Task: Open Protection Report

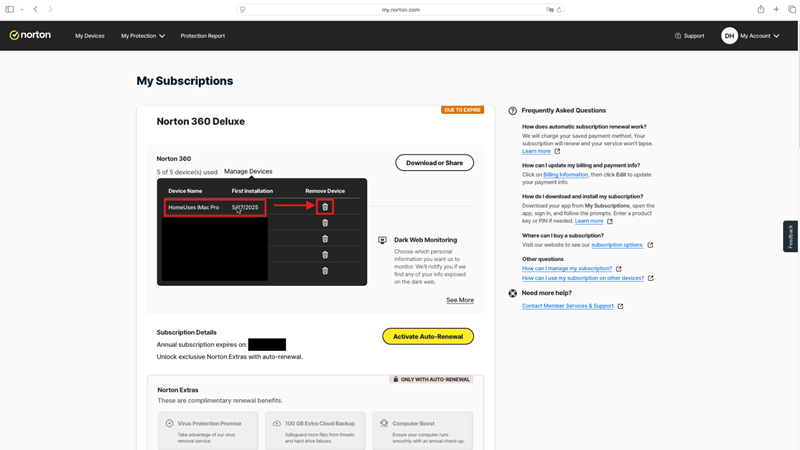Action: (203, 36)
